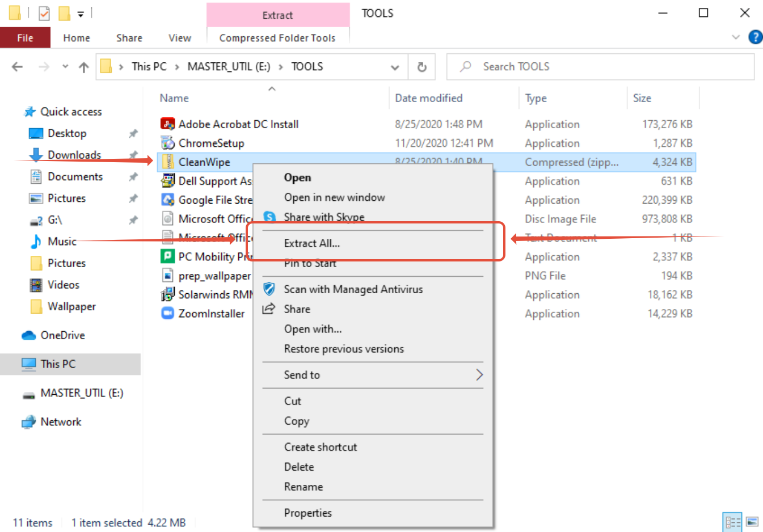This screenshot has width=763, height=532.
Task: Click the Adobe Acrobat DC Install file icon
Action: pyautogui.click(x=167, y=124)
